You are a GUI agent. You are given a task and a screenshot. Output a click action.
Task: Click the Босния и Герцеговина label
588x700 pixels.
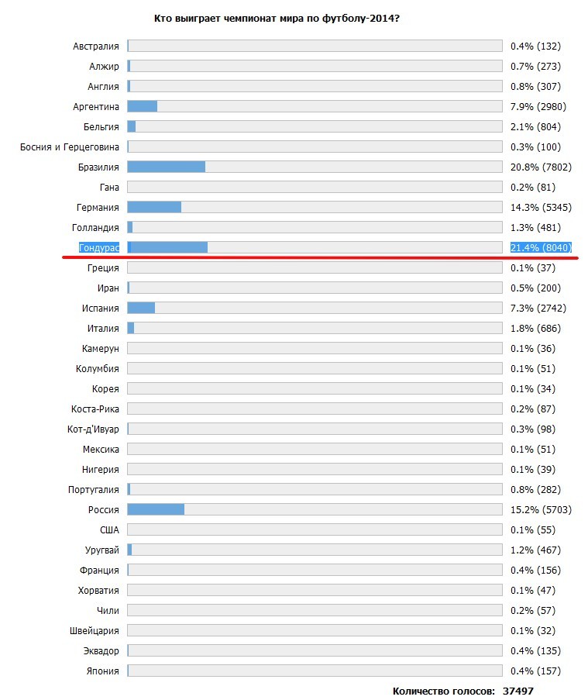[x=70, y=147]
